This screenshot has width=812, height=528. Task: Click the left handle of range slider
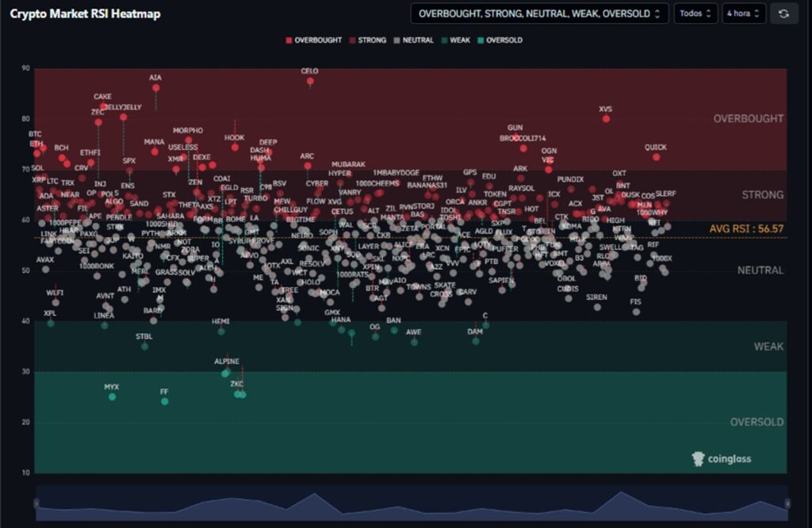pyautogui.click(x=36, y=503)
